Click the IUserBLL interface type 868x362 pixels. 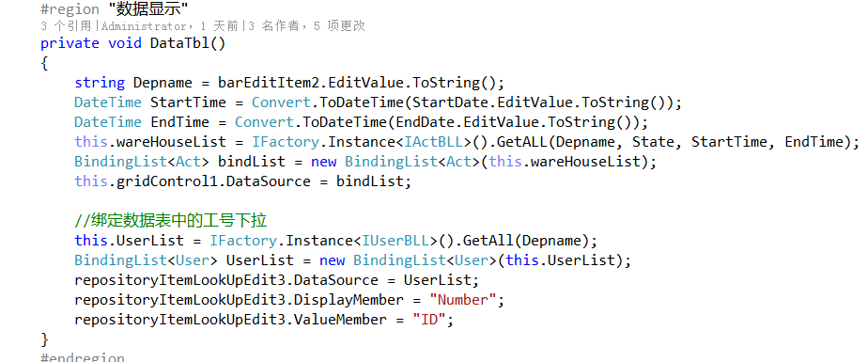[x=395, y=241]
